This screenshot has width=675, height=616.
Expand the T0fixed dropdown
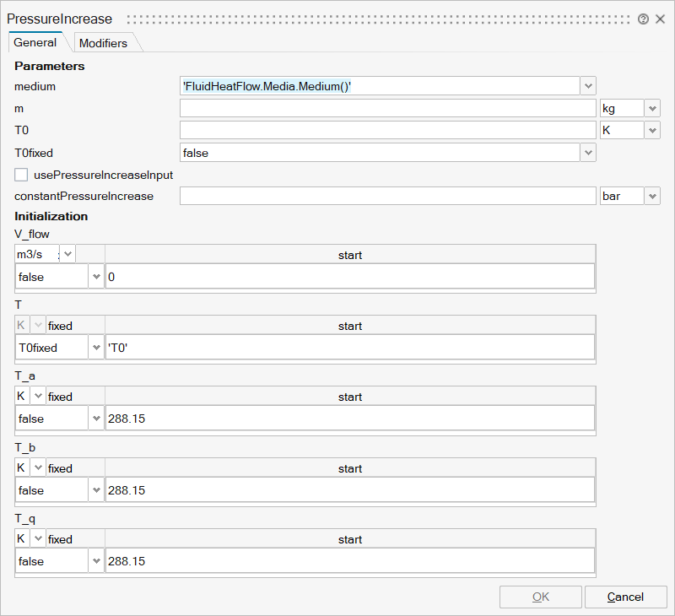pyautogui.click(x=588, y=153)
